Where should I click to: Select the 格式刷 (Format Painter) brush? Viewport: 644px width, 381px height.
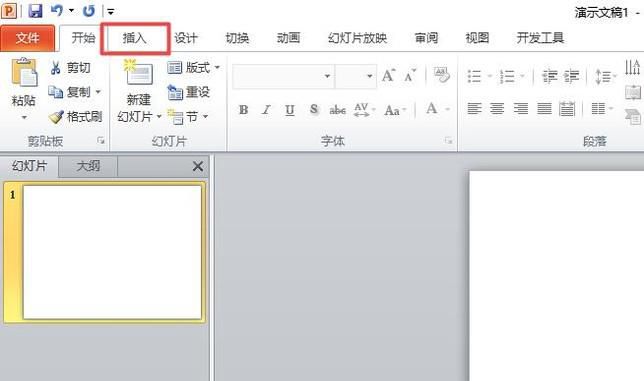click(x=75, y=117)
